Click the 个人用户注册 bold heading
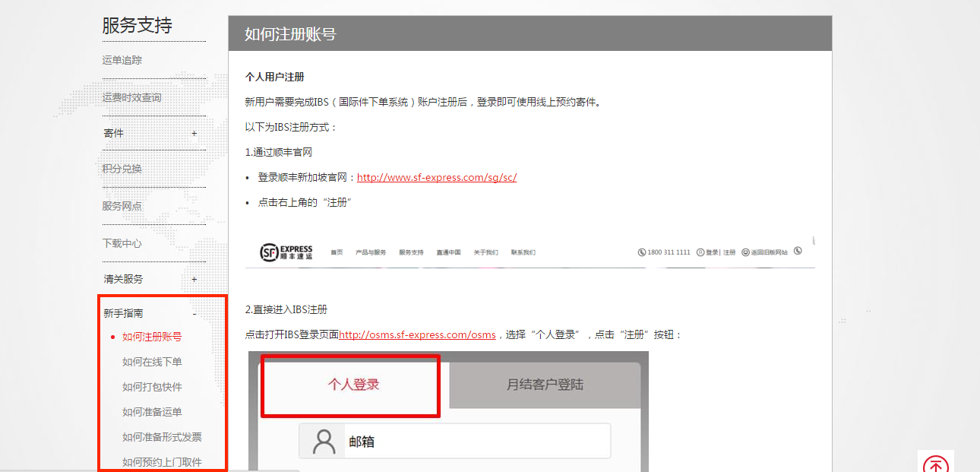Image resolution: width=980 pixels, height=472 pixels. click(275, 77)
